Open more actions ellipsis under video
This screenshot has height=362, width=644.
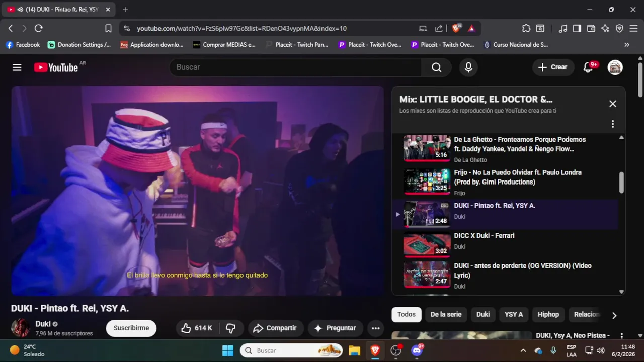pos(375,328)
